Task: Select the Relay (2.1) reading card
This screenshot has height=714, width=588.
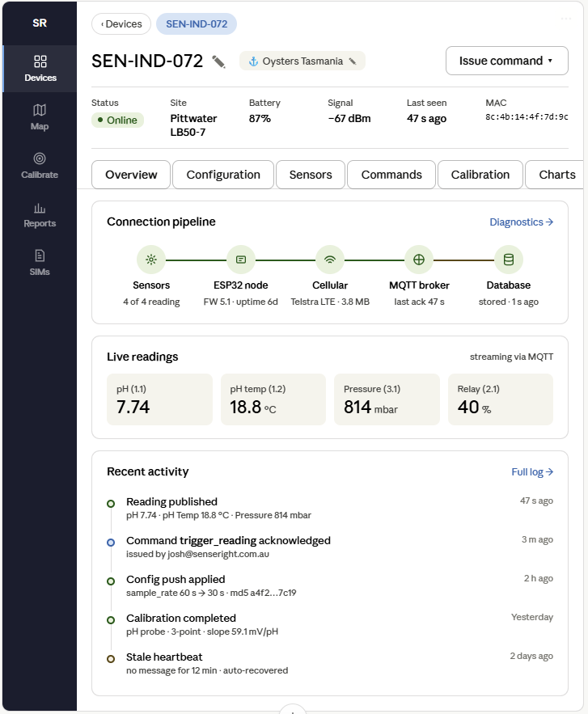Action: tap(501, 399)
